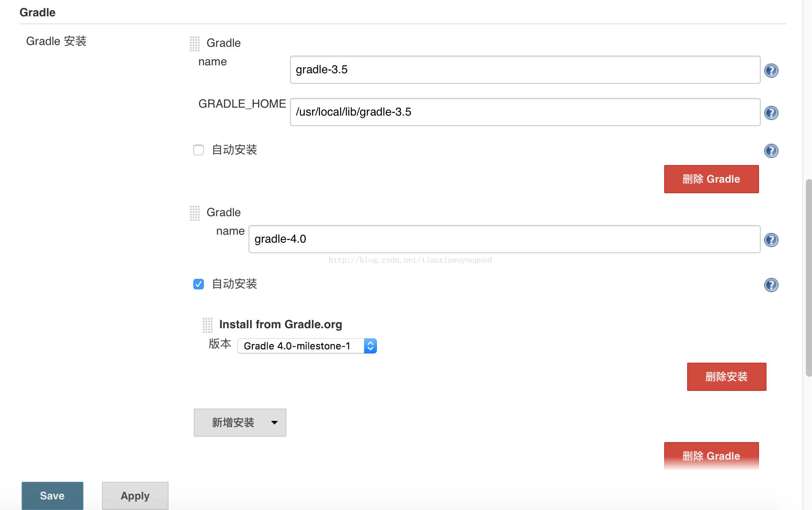
Task: Click the 版本 label
Action: (x=220, y=344)
